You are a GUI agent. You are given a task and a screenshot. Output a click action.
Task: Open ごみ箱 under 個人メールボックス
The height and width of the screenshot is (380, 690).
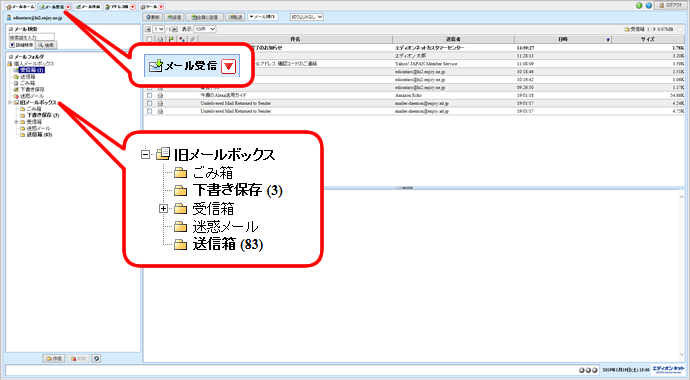(27, 83)
